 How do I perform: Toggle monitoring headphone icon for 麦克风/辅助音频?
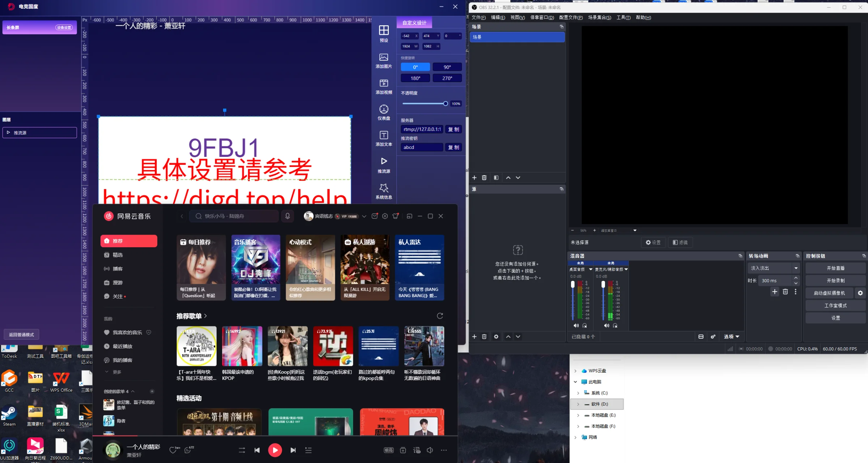click(615, 326)
